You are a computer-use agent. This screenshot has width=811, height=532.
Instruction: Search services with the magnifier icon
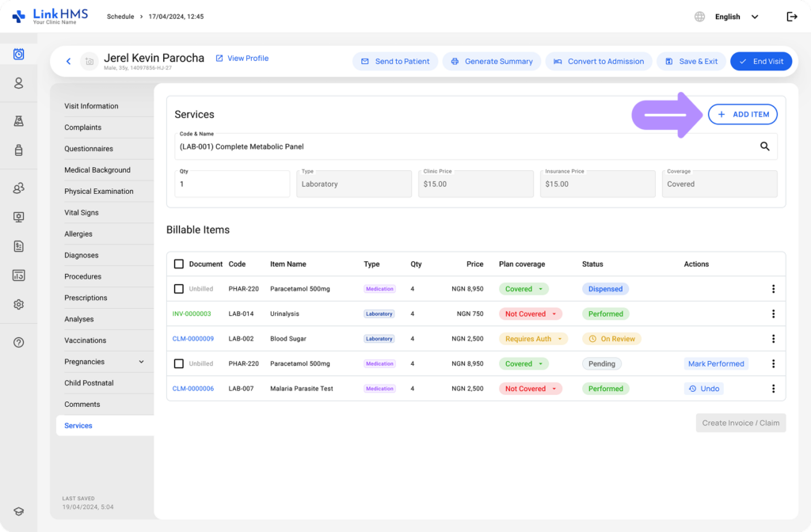(764, 146)
